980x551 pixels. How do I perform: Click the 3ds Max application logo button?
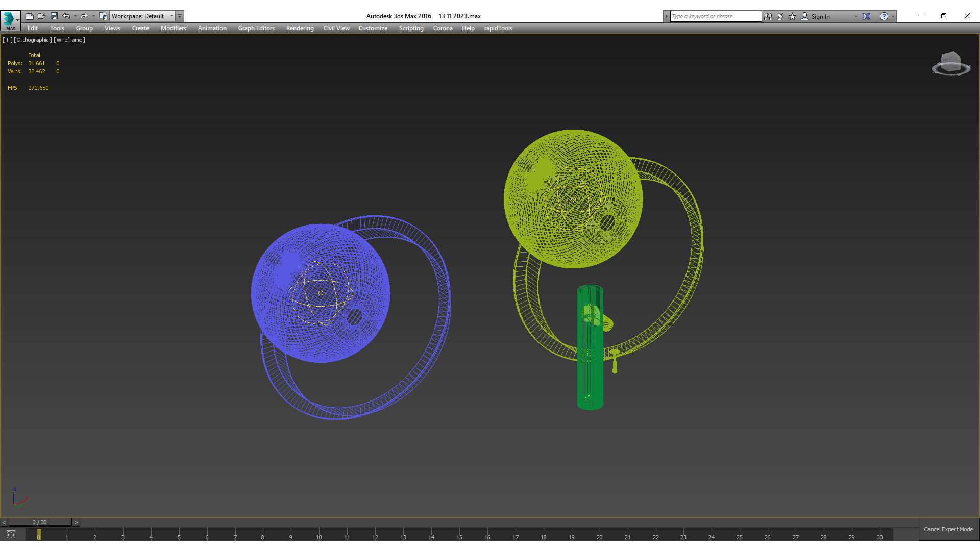coord(9,19)
